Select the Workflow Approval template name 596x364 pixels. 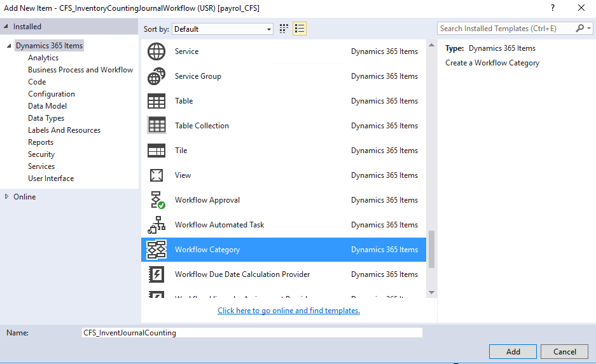click(x=207, y=200)
